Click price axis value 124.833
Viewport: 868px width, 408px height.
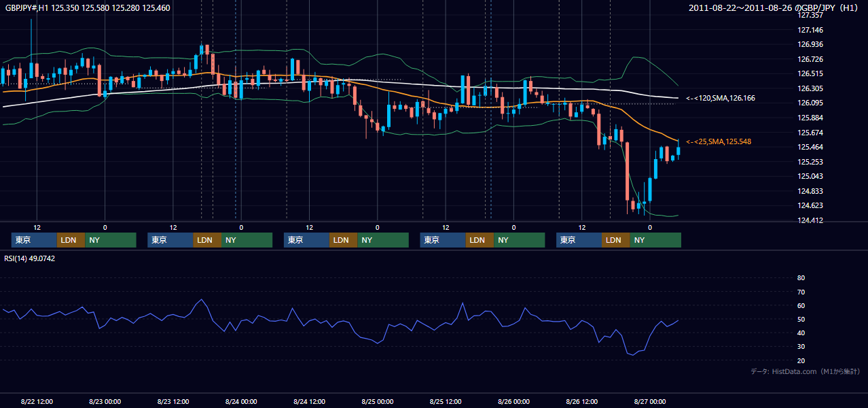810,191
